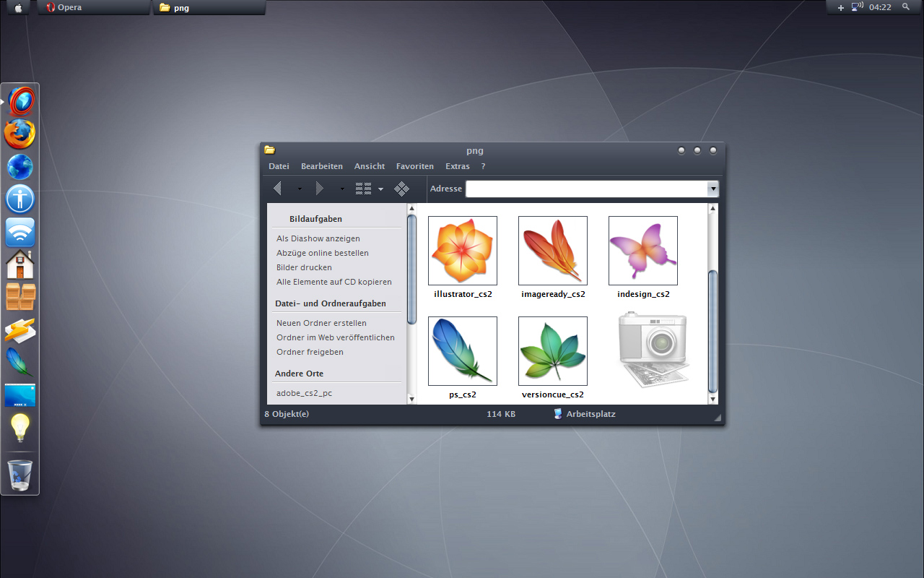
Task: Click Bilder drucken
Action: (x=304, y=267)
